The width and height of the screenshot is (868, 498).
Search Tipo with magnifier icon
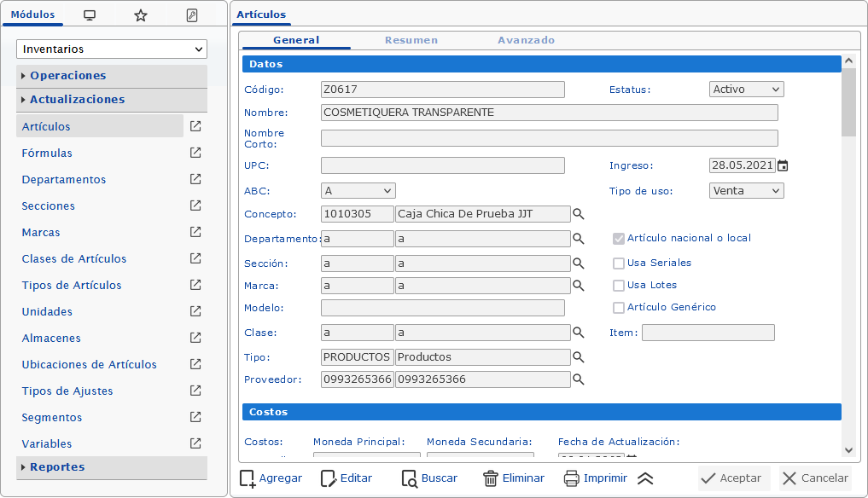[x=579, y=357]
